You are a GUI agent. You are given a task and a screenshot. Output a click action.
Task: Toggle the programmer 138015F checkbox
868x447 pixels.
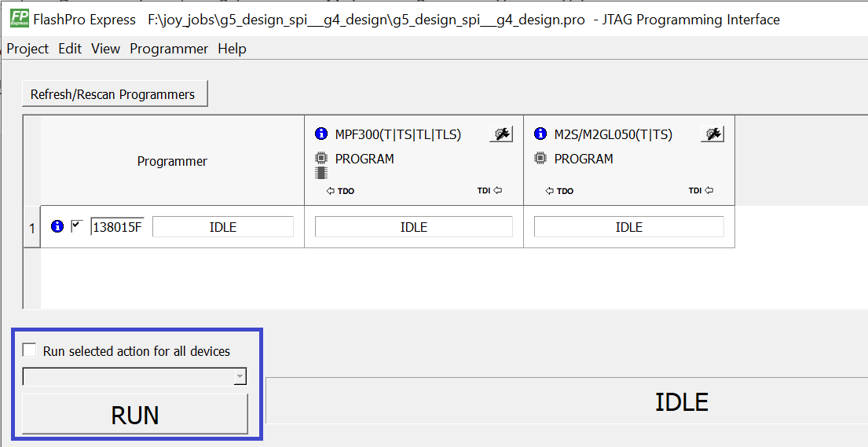click(x=77, y=226)
